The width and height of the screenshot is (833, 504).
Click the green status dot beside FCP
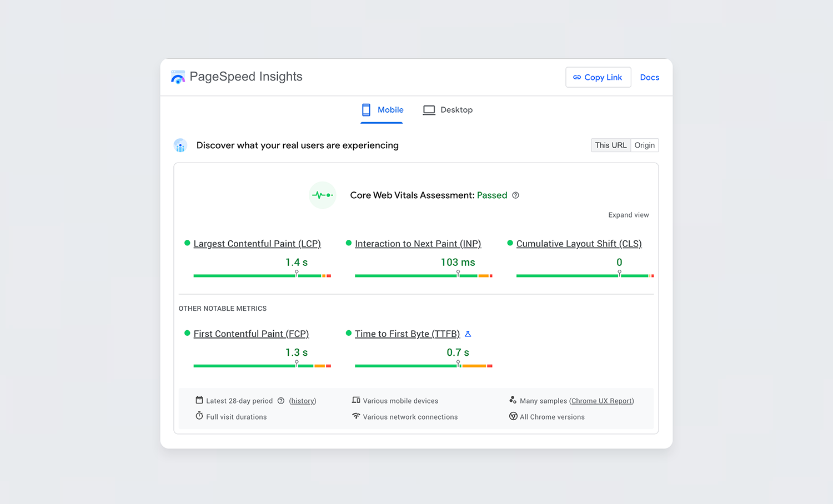187,333
